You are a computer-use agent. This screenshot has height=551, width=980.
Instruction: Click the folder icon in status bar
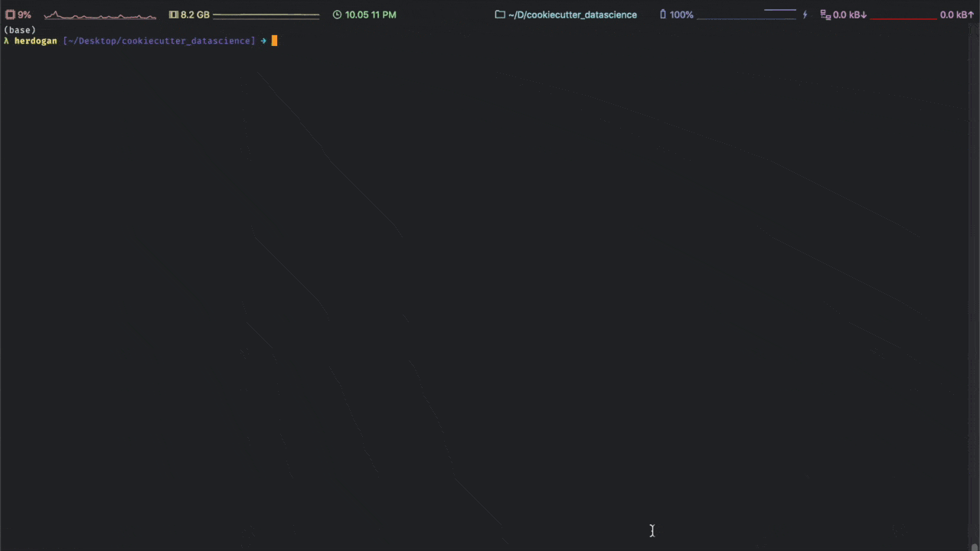(x=500, y=15)
